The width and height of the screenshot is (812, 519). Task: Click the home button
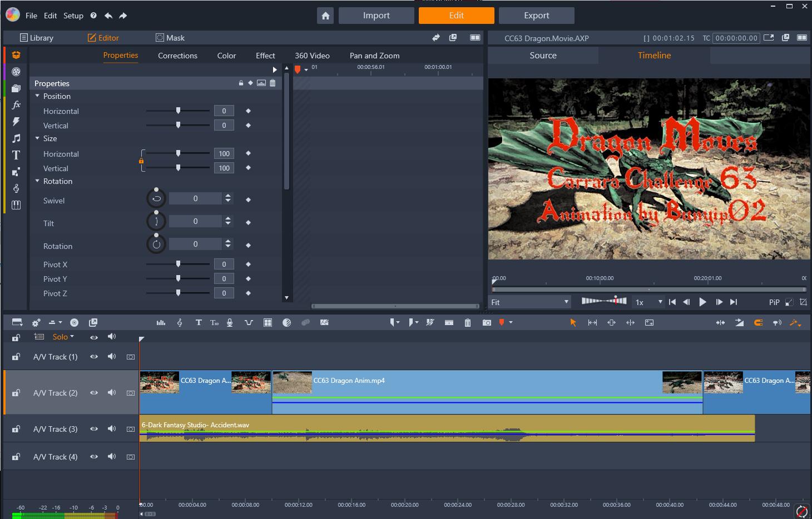(x=325, y=16)
